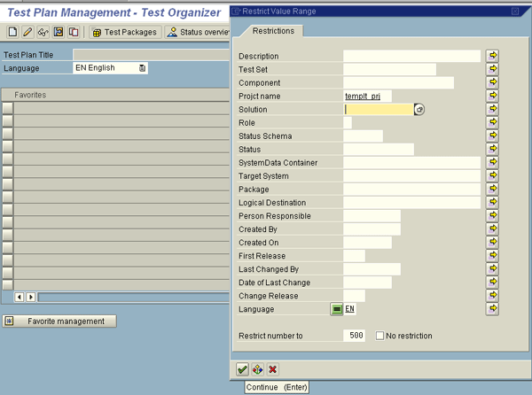Viewport: 532px width, 395px height.
Task: Select the second row in Favorites table
Action: [8, 120]
